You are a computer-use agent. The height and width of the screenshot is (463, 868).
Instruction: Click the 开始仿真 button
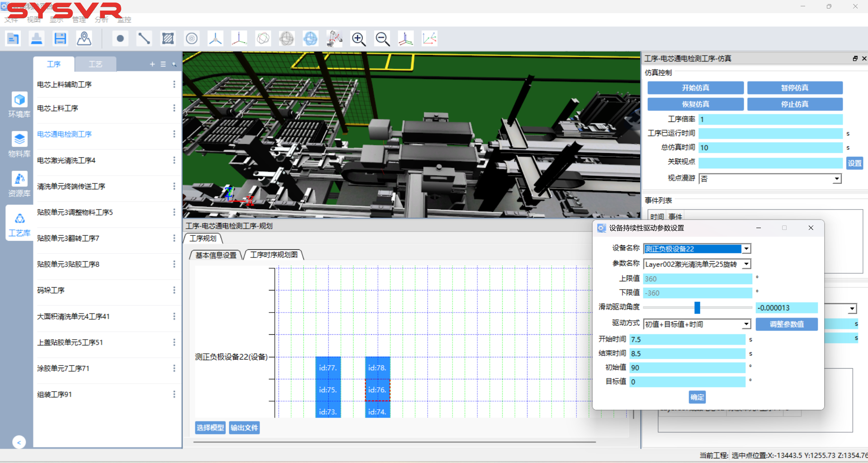point(695,88)
